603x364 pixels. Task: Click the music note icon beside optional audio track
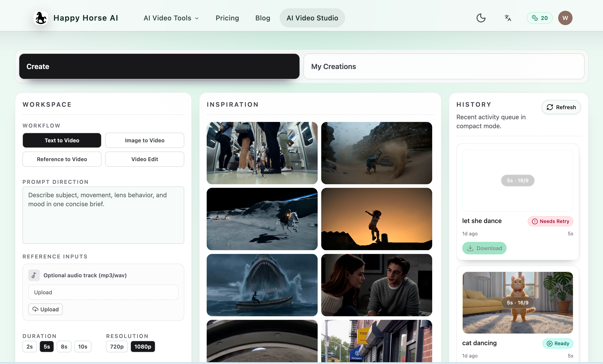[x=34, y=275]
